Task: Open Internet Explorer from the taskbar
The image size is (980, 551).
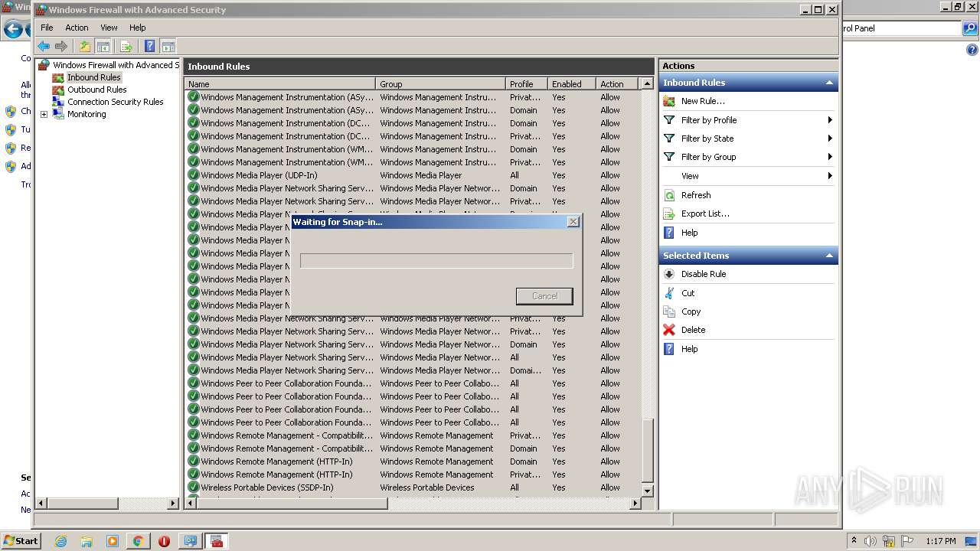Action: coord(60,541)
